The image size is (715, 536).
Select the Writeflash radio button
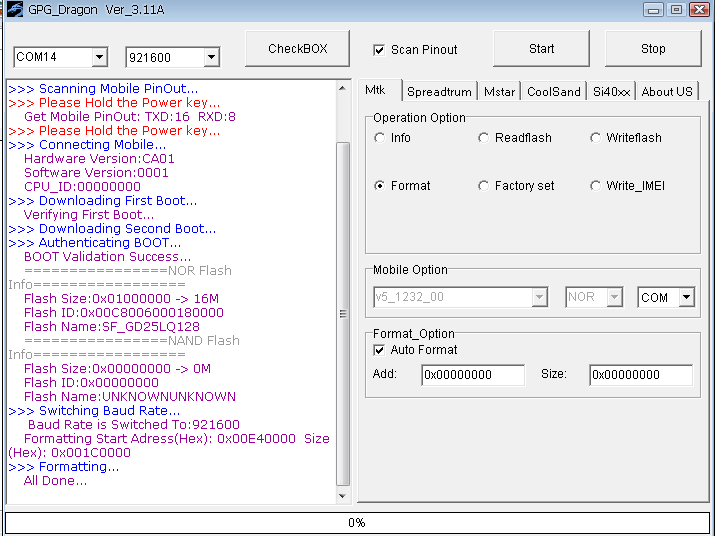(596, 138)
